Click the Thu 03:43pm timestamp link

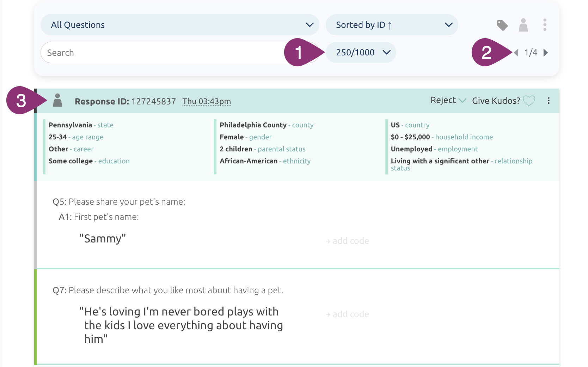(207, 101)
